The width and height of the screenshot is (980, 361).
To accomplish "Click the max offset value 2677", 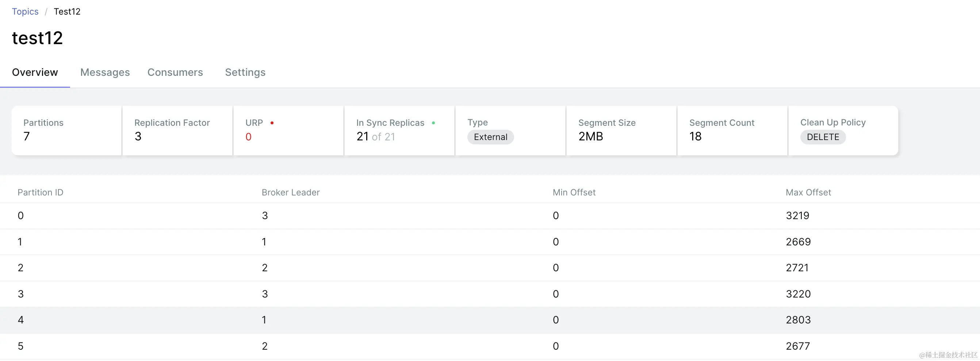I will click(798, 346).
